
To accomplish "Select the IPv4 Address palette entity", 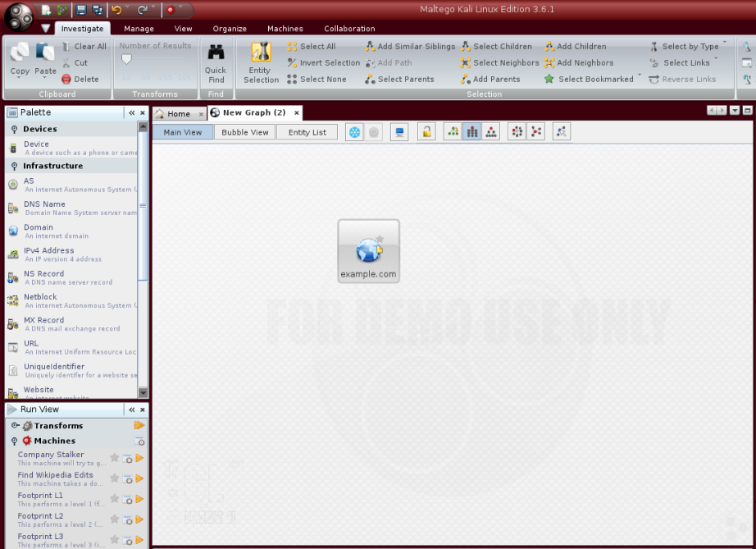I will 71,254.
